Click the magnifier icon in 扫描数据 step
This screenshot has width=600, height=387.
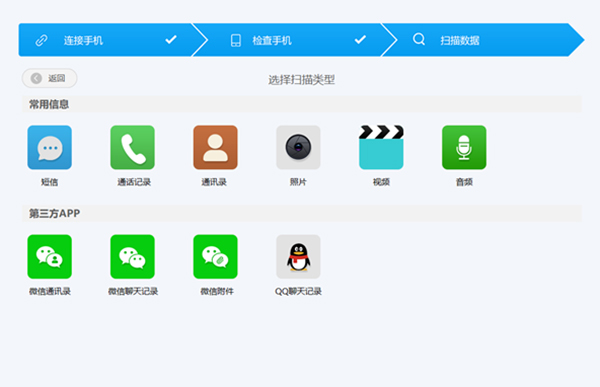pyautogui.click(x=419, y=39)
